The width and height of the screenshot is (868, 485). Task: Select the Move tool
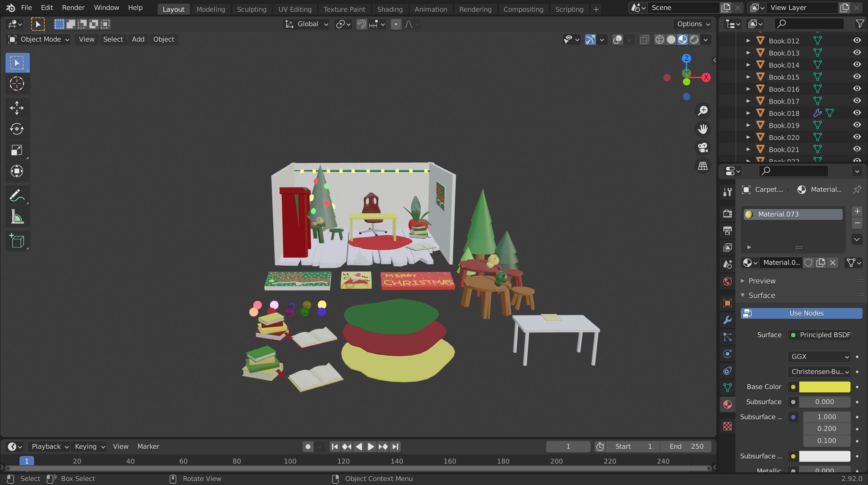tap(17, 108)
